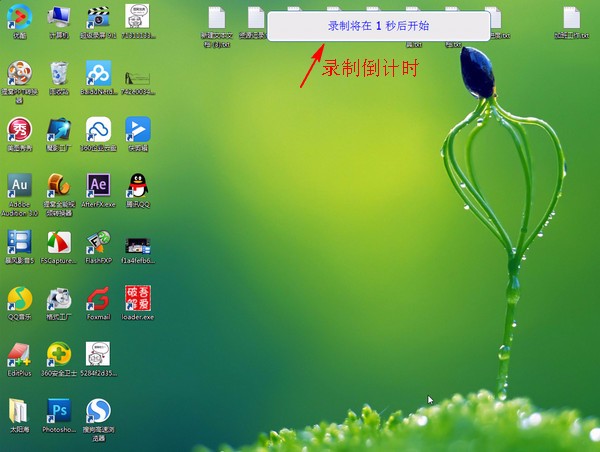
Task: Launch the Format Factory shortcut
Action: pos(59,303)
